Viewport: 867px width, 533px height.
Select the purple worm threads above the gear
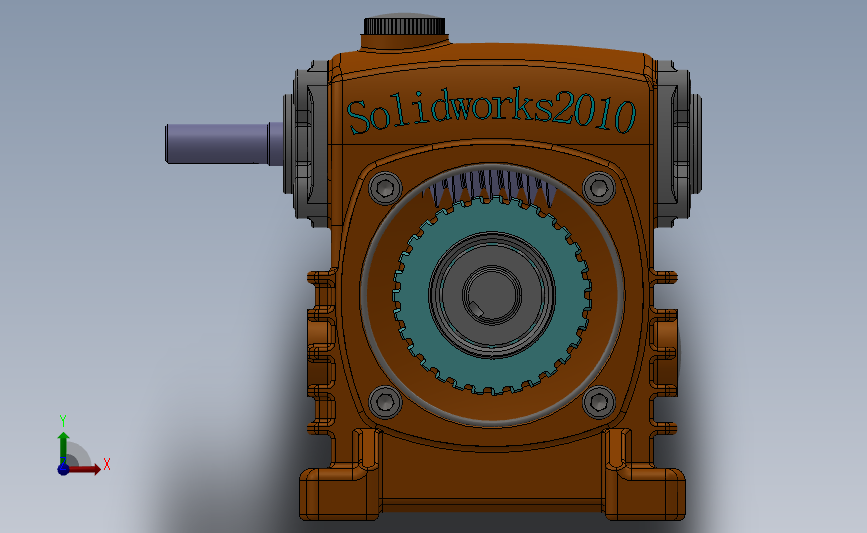click(x=492, y=187)
